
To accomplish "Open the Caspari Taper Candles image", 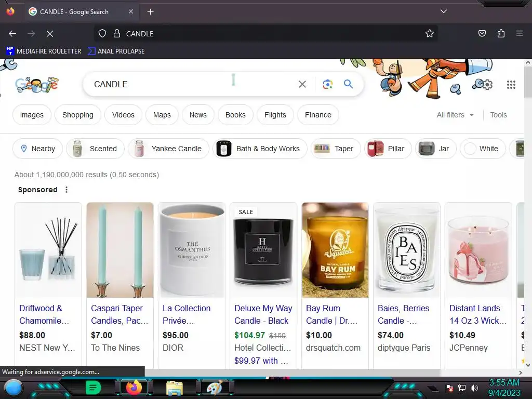I will click(x=120, y=250).
